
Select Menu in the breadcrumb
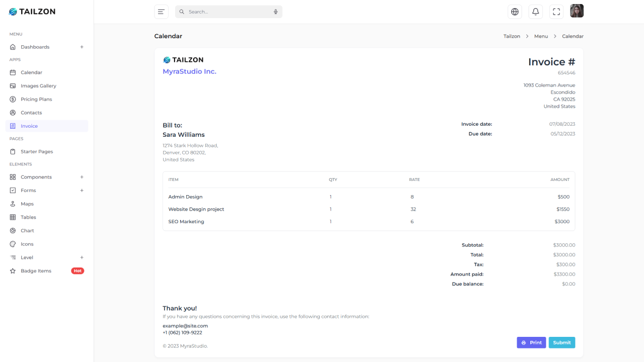click(x=540, y=36)
